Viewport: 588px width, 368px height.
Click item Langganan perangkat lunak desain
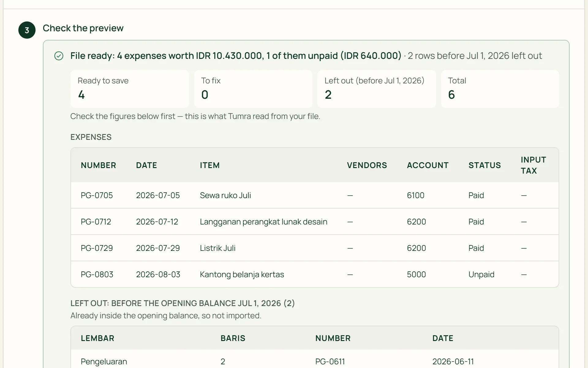[264, 222]
